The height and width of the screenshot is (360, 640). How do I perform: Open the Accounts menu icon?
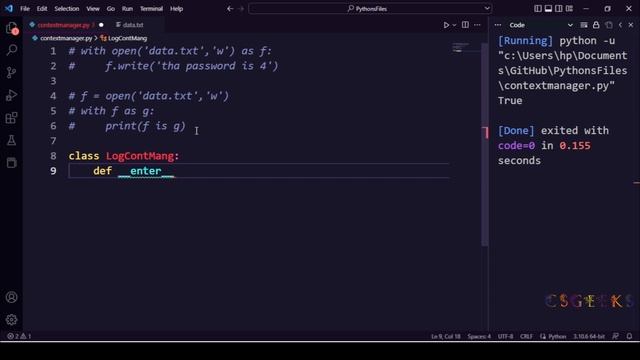point(12,297)
